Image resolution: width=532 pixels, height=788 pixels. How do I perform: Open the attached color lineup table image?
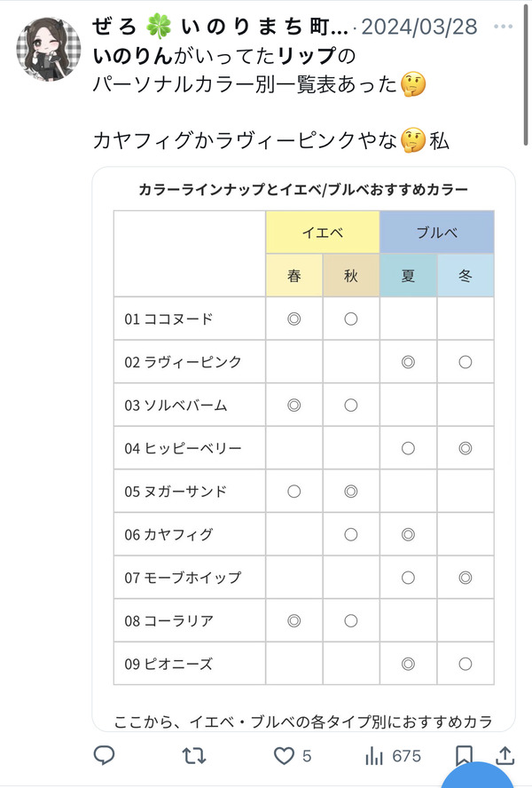click(304, 449)
